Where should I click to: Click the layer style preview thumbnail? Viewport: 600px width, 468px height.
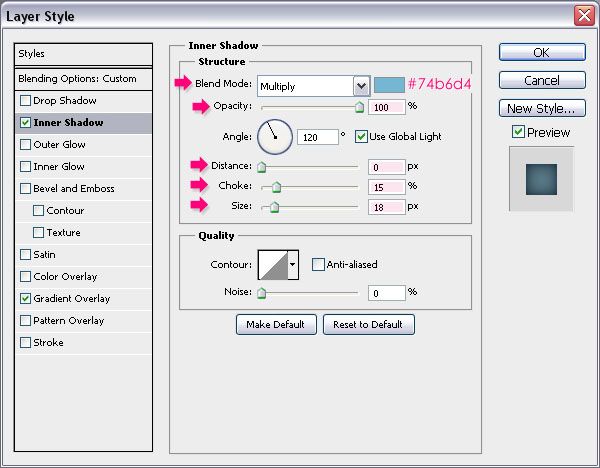pyautogui.click(x=541, y=178)
